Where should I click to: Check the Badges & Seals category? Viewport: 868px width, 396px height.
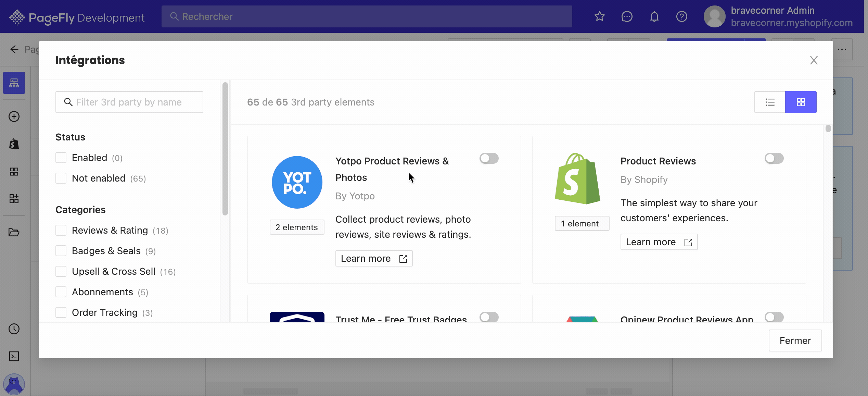pyautogui.click(x=61, y=251)
